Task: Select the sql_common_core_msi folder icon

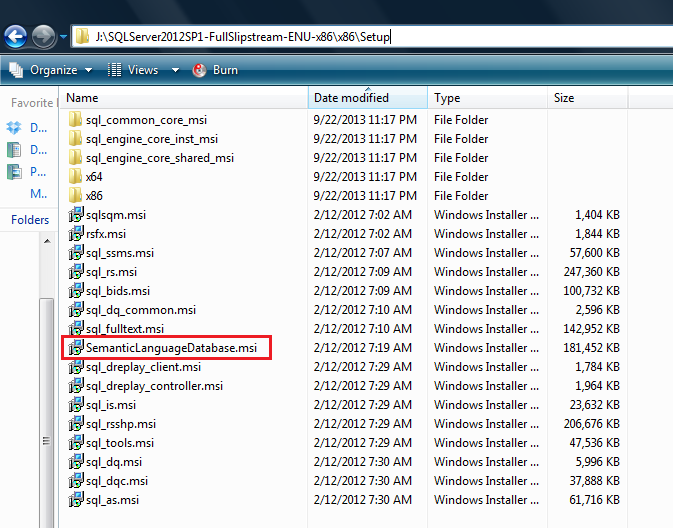Action: click(75, 120)
